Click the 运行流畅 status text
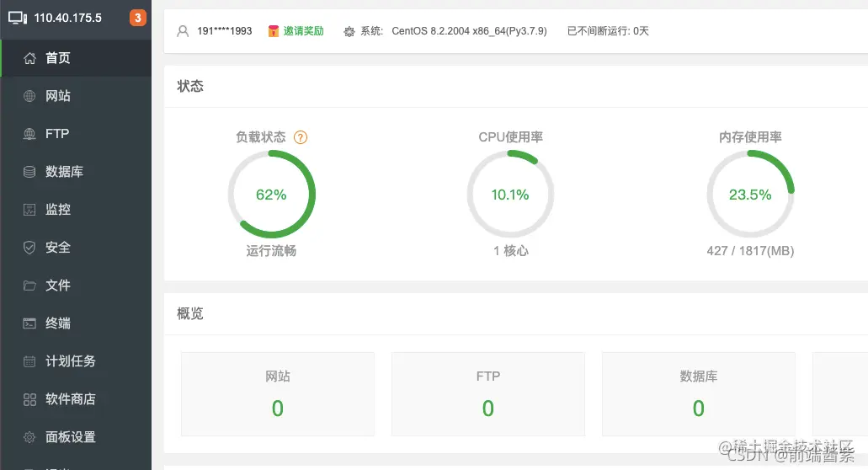Screen dimensions: 868x470 click(x=271, y=251)
